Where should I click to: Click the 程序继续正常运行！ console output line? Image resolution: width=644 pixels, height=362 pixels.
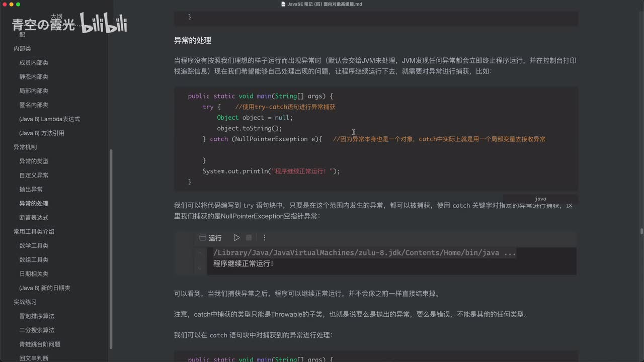pyautogui.click(x=244, y=263)
